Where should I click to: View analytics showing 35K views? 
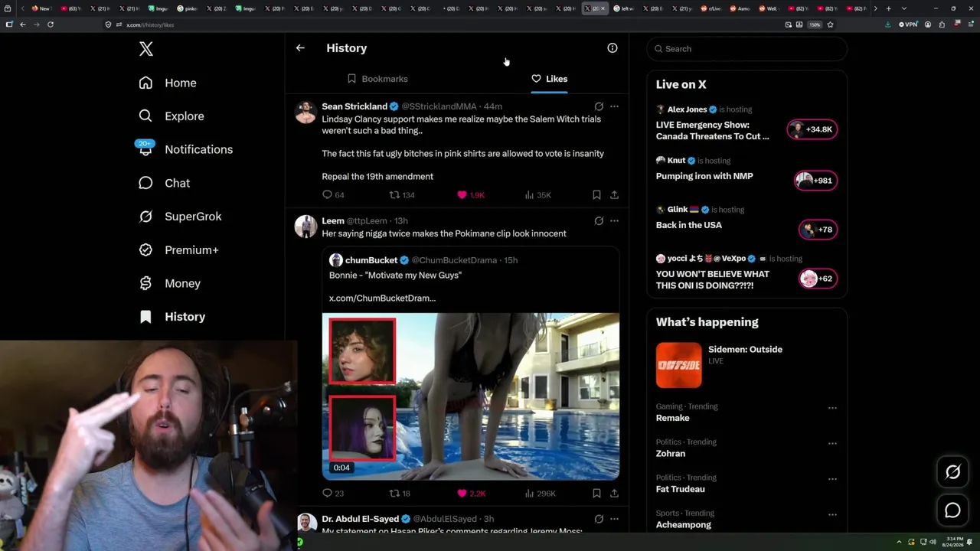pos(537,195)
